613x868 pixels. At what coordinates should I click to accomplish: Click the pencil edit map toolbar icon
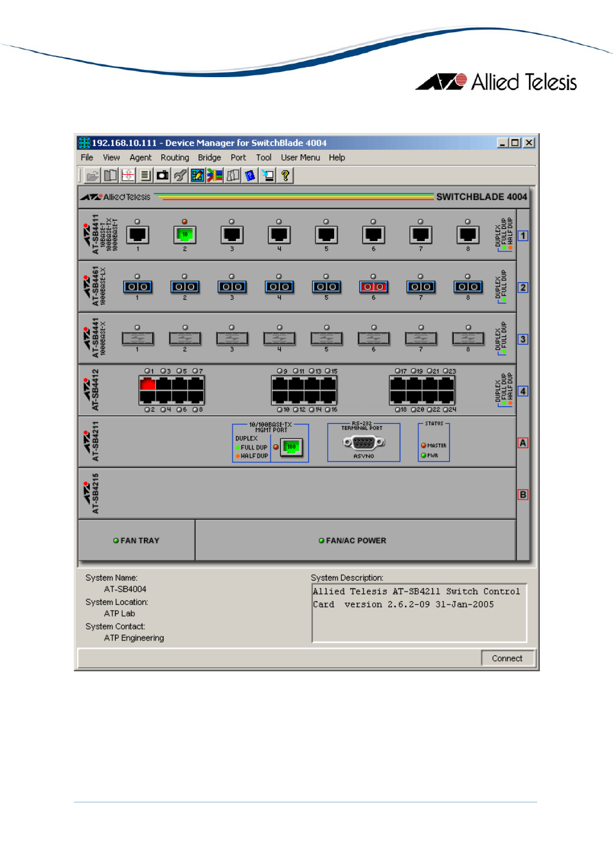[197, 175]
